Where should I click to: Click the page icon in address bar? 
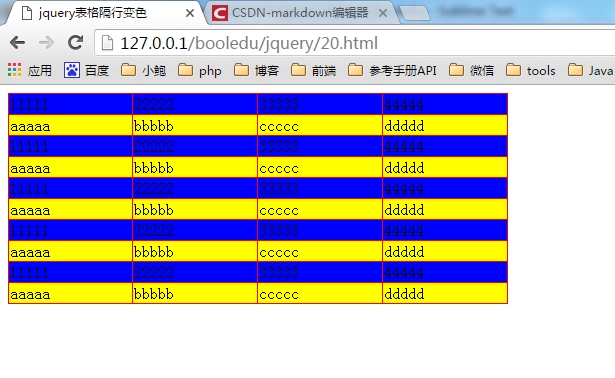tap(107, 43)
